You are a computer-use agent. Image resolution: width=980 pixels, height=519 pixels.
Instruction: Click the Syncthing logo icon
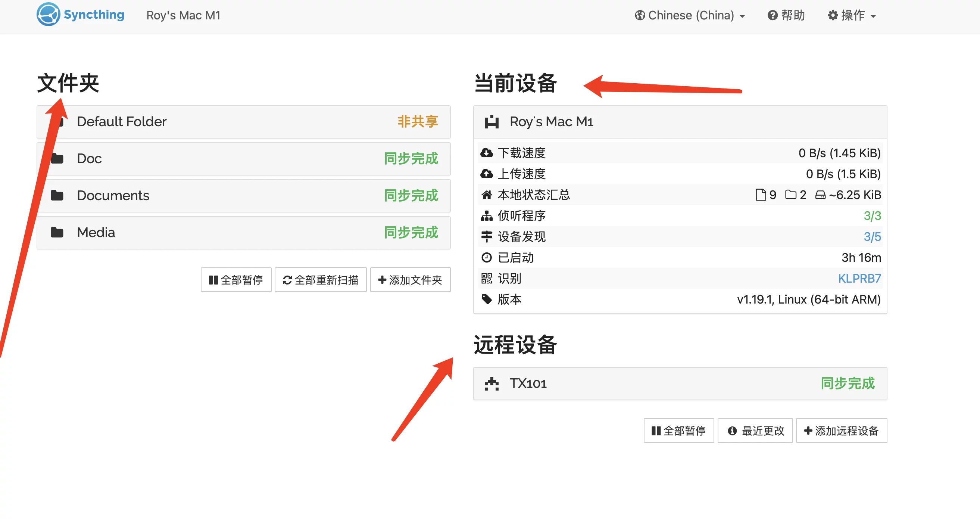[x=48, y=15]
